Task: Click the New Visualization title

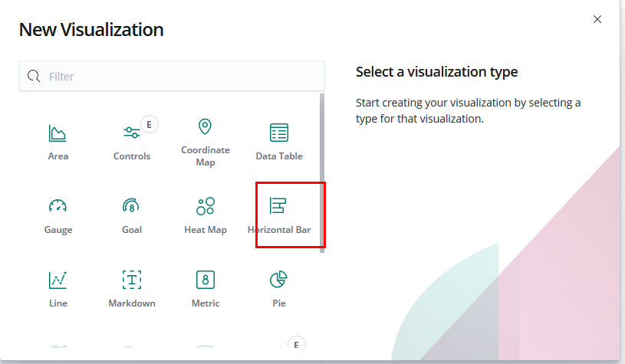Action: (91, 30)
